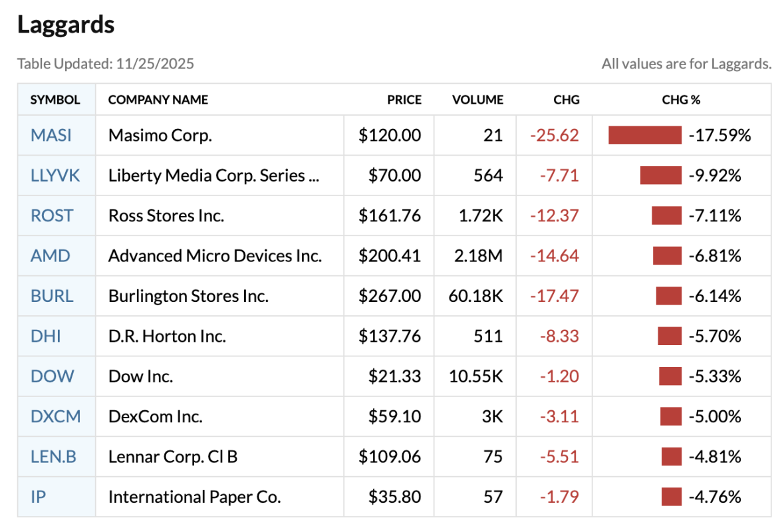Click the VOLUME column header
784x532 pixels.
tap(477, 100)
